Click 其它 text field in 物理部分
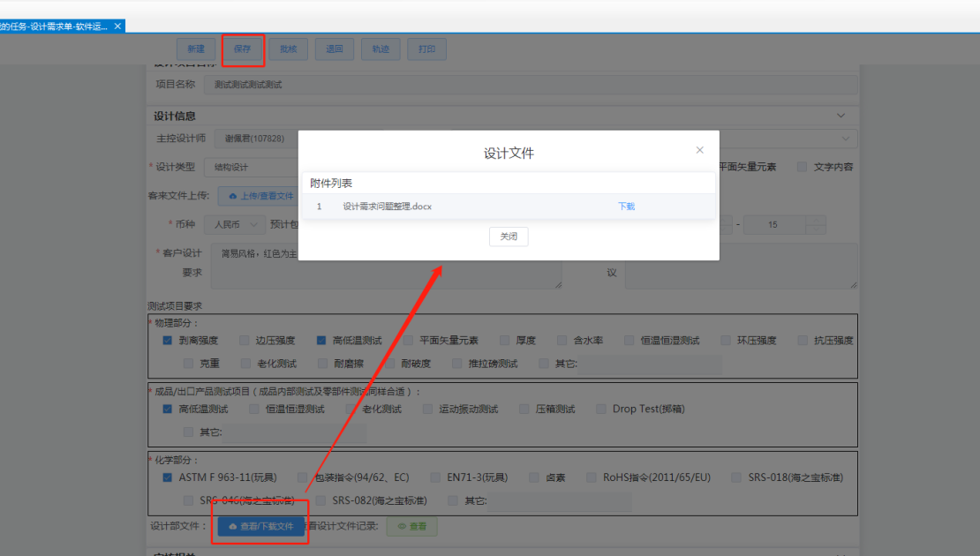The image size is (980, 556). coord(650,364)
